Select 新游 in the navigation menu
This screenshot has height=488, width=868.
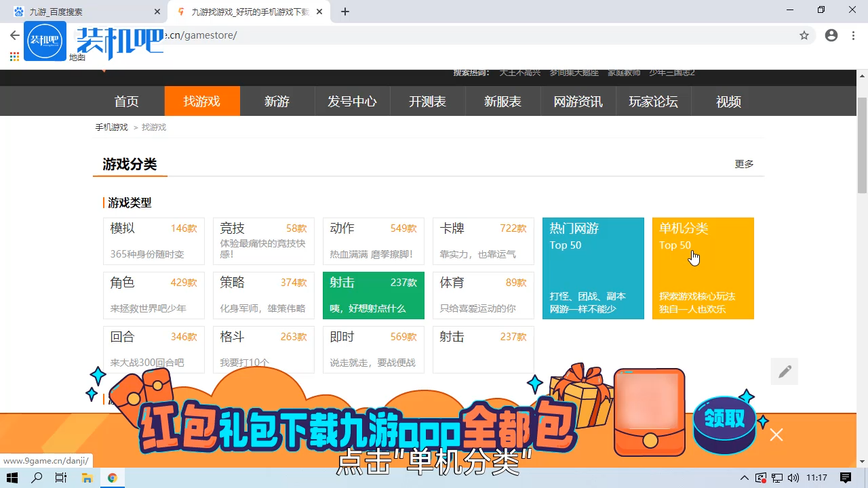(277, 101)
